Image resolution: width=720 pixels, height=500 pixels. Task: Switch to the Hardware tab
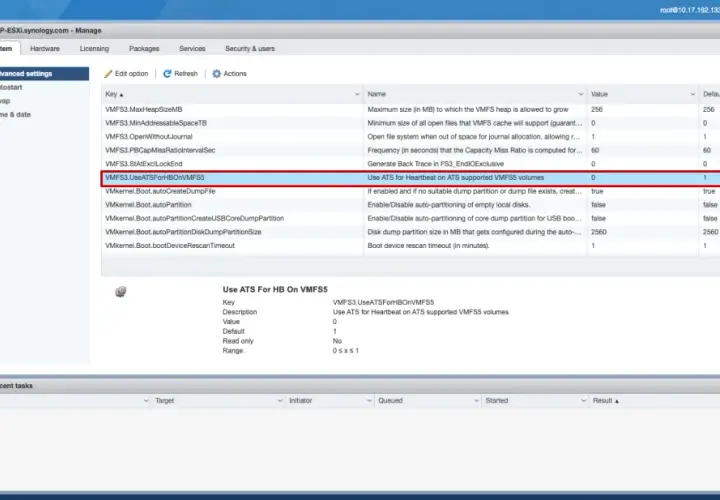click(x=45, y=49)
